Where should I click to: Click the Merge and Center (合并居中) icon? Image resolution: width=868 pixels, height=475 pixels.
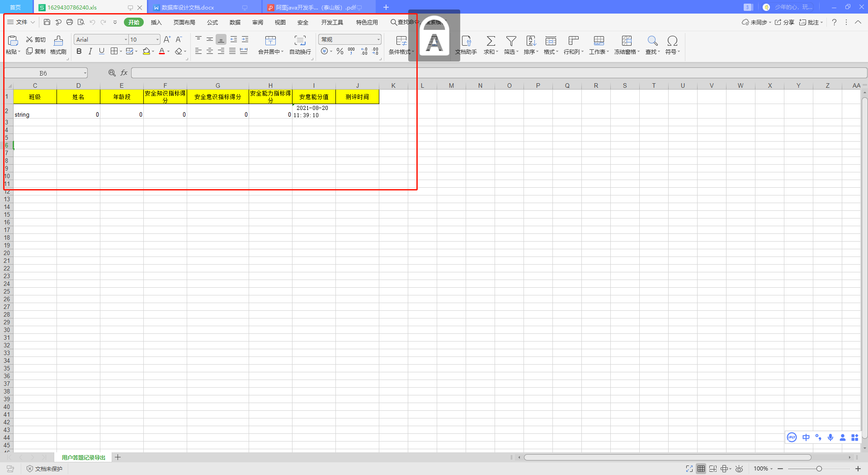[270, 41]
